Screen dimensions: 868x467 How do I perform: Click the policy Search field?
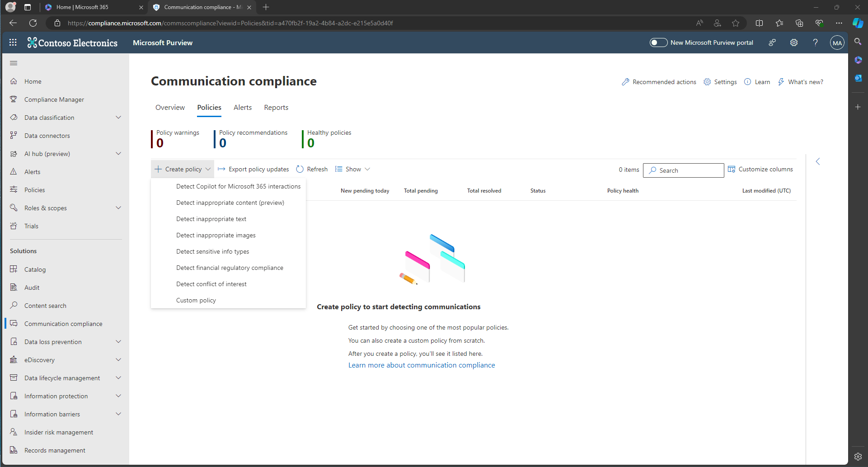coord(683,170)
